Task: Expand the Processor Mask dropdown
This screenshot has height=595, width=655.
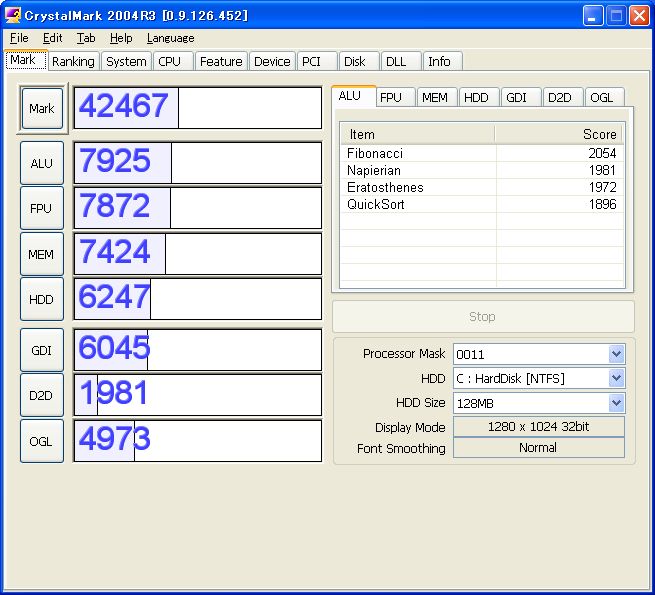Action: coord(616,354)
